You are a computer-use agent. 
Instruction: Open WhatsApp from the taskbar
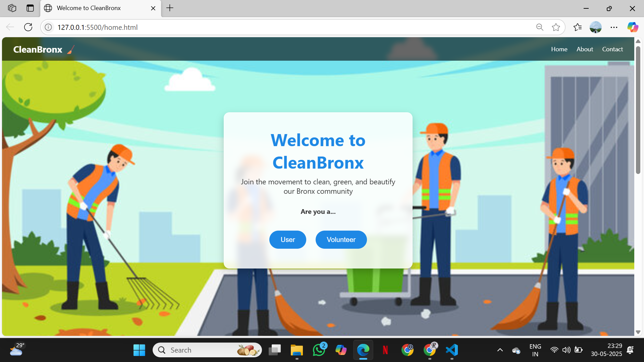[x=319, y=350]
